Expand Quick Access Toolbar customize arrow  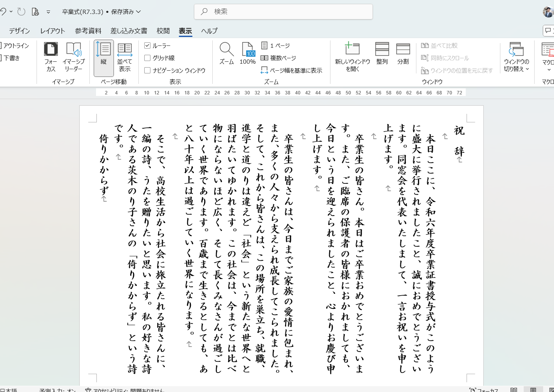(x=48, y=12)
